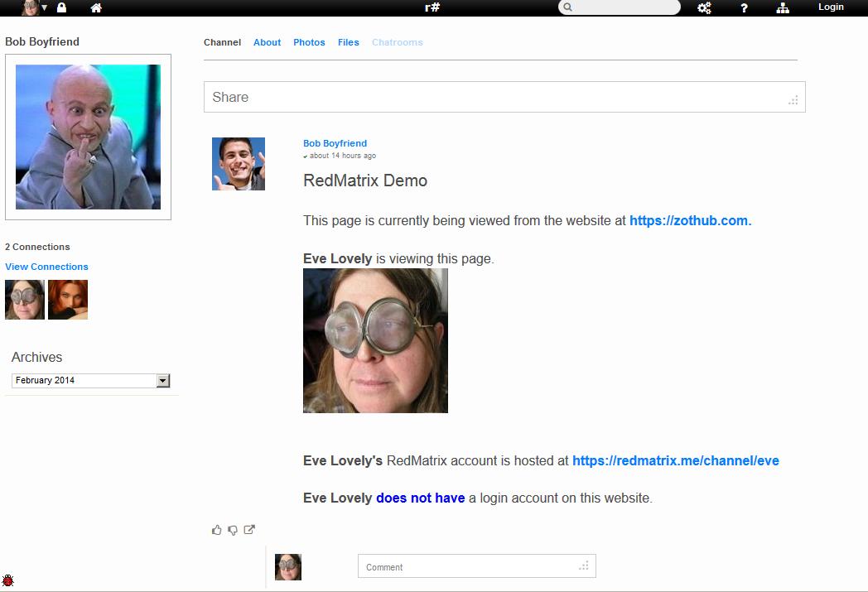Click View Connections link
The width and height of the screenshot is (868, 592).
click(x=46, y=267)
